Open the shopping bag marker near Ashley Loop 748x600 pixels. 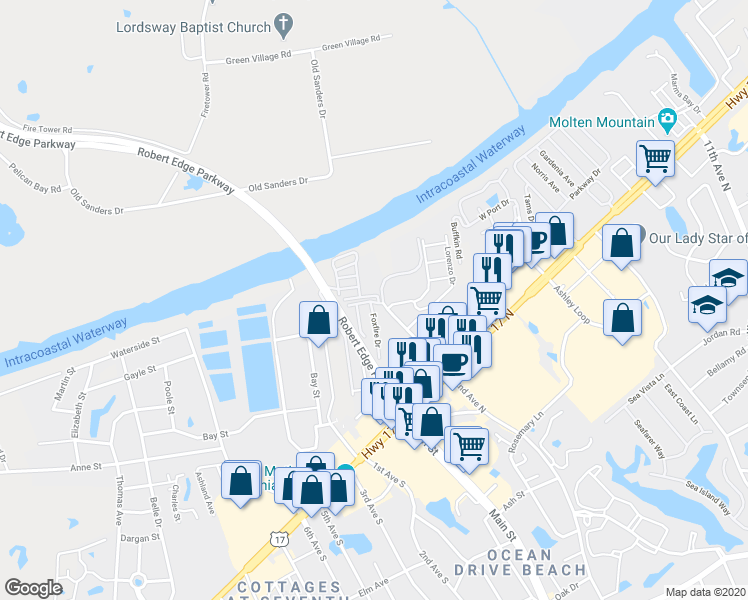pos(623,318)
